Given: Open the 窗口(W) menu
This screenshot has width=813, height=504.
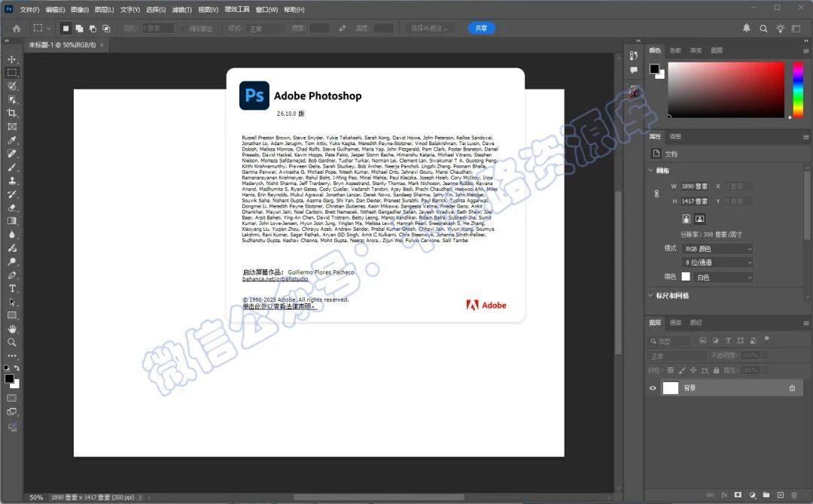Looking at the screenshot, I should pyautogui.click(x=266, y=10).
